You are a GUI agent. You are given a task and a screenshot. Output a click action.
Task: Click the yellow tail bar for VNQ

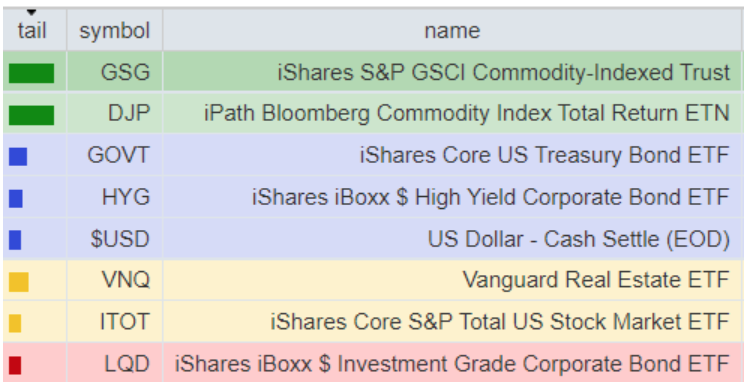(19, 282)
